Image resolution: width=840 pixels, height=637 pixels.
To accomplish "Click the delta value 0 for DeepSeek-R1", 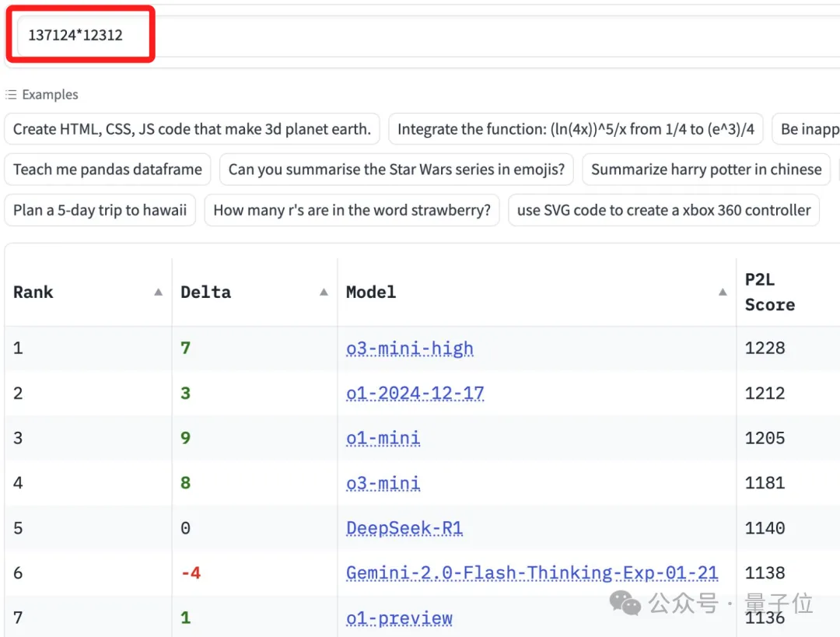I will (x=185, y=528).
